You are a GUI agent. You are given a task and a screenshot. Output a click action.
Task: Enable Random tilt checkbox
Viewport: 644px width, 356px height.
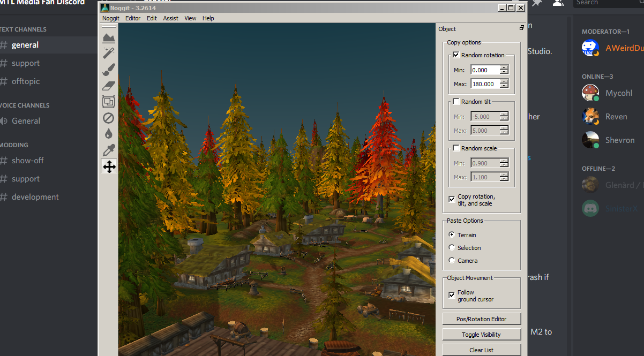pyautogui.click(x=456, y=102)
